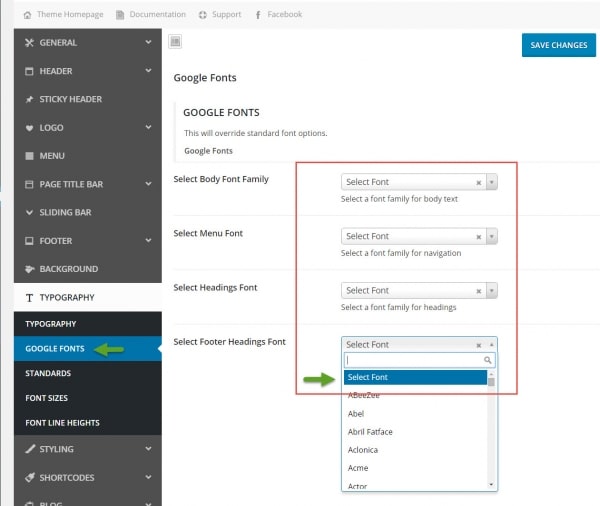This screenshot has height=506, width=600.
Task: Clear the Headings Font selection x
Action: [x=478, y=291]
